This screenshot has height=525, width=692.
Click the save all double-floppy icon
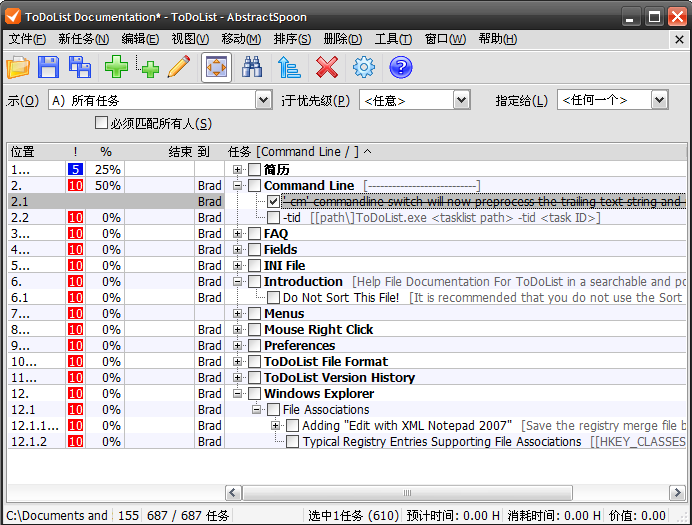point(80,68)
